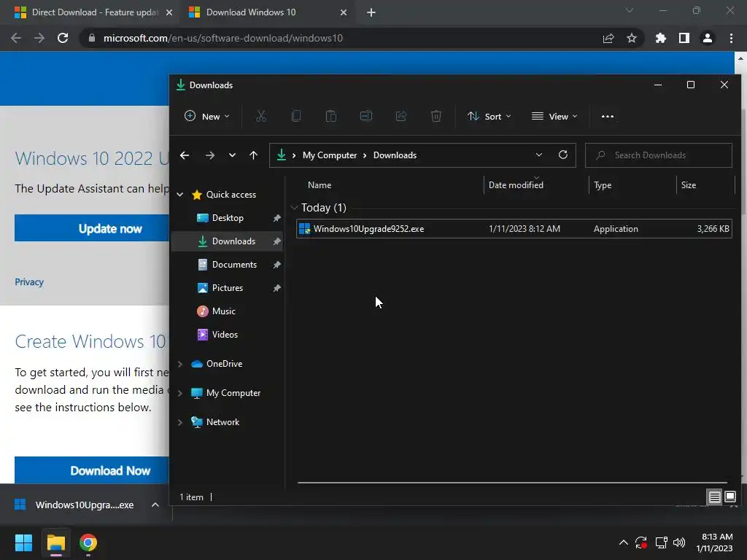The image size is (747, 560).
Task: Open taskbar clock and date
Action: click(x=715, y=542)
